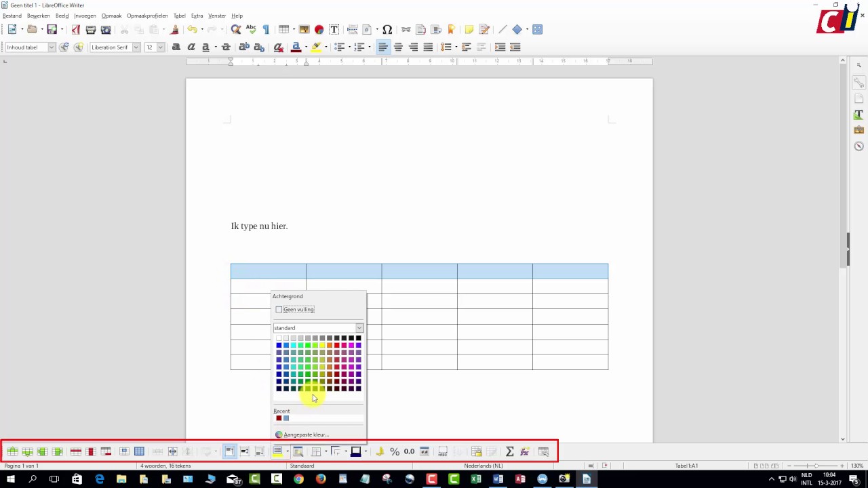Screen dimensions: 868x488
Task: Pick the white swatch in the palette
Action: click(x=279, y=338)
